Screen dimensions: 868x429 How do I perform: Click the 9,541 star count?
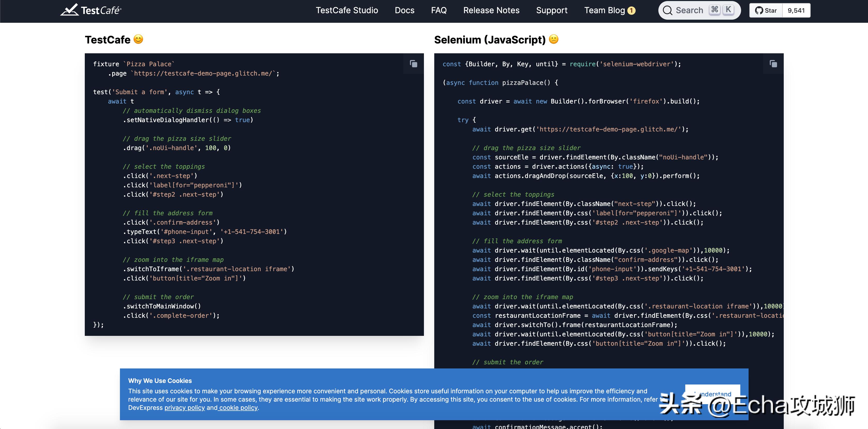(796, 10)
